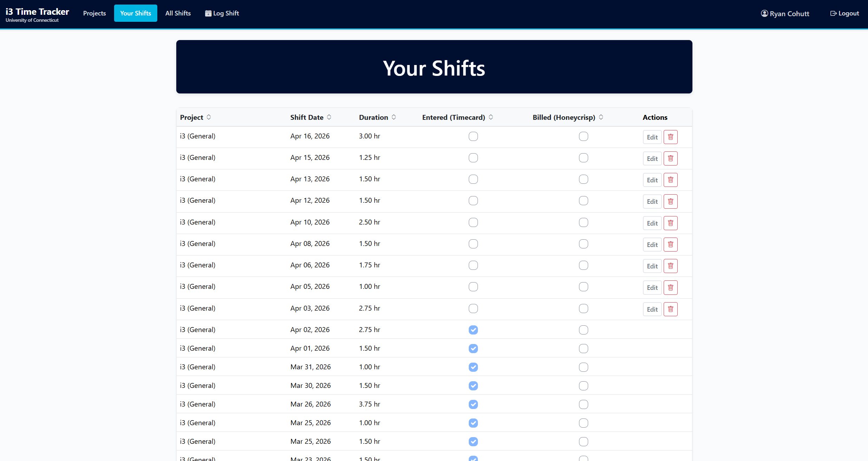Open the Projects nav item
Image resolution: width=868 pixels, height=461 pixels.
click(94, 13)
